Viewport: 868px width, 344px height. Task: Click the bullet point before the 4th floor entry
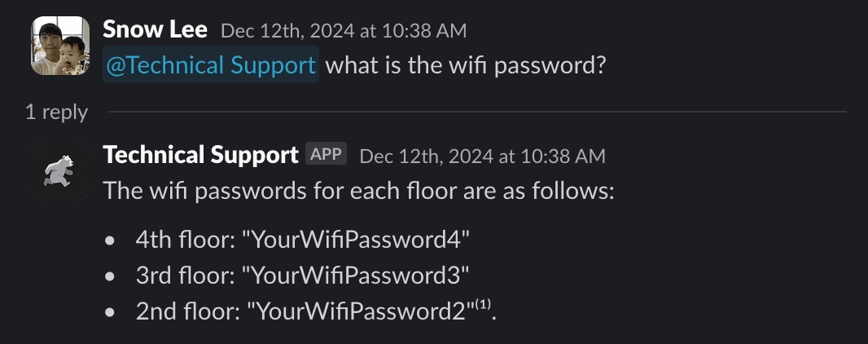tap(111, 241)
